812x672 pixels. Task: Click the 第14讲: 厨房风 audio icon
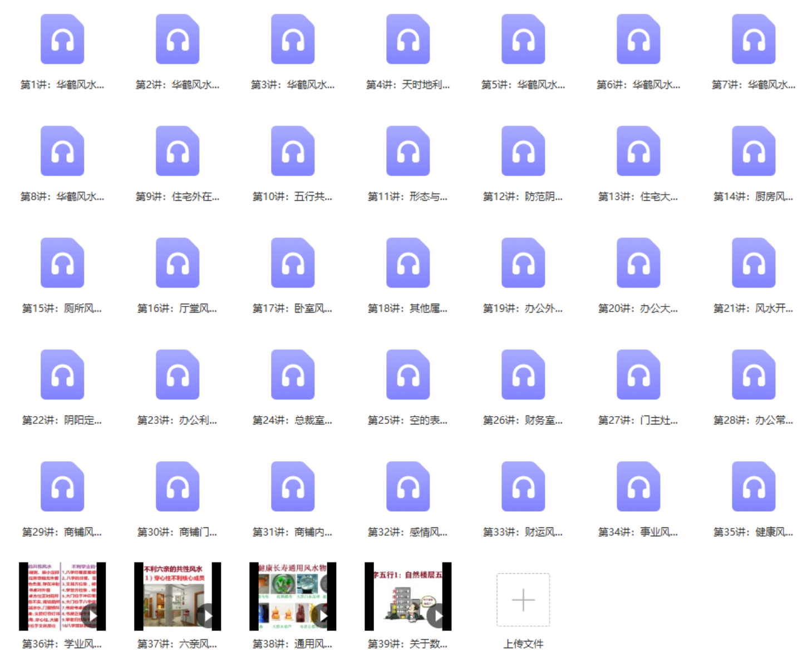[754, 151]
